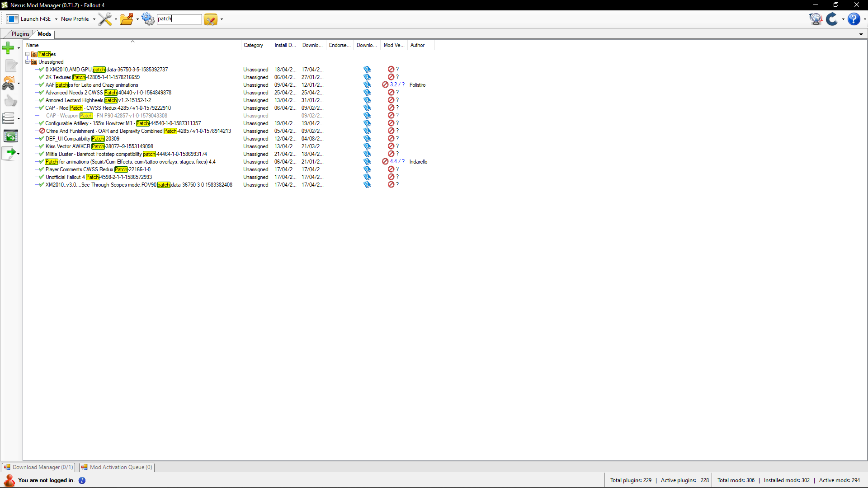Open the blue Help question mark icon
Image resolution: width=868 pixels, height=488 pixels.
(854, 19)
